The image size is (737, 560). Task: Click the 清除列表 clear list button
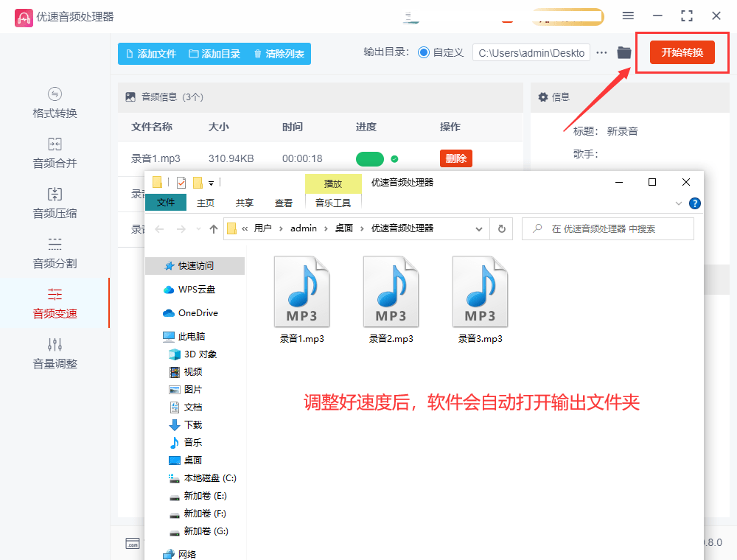279,54
